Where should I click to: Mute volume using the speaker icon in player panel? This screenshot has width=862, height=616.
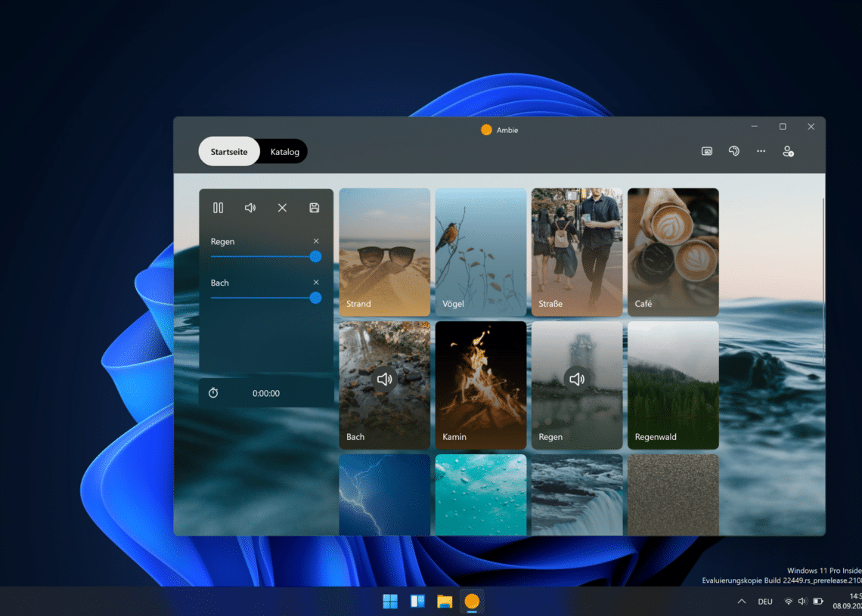click(x=250, y=208)
